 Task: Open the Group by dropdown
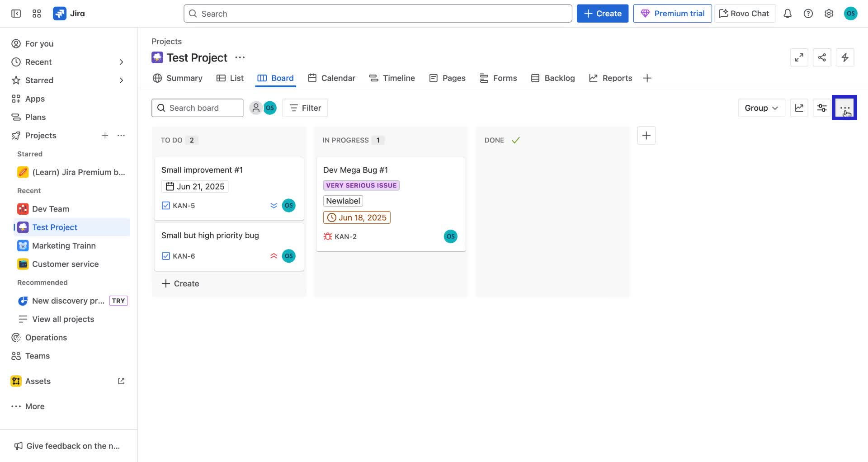[x=761, y=108]
